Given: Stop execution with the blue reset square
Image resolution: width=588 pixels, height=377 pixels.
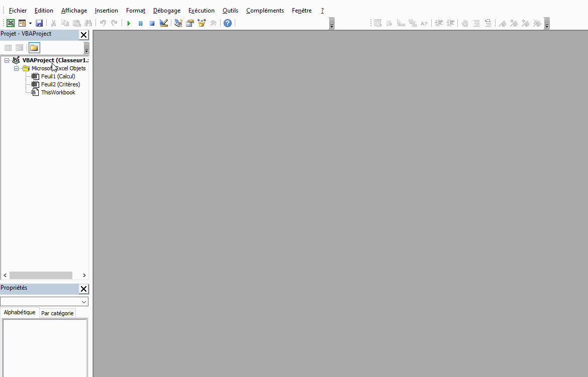Looking at the screenshot, I should [x=152, y=23].
